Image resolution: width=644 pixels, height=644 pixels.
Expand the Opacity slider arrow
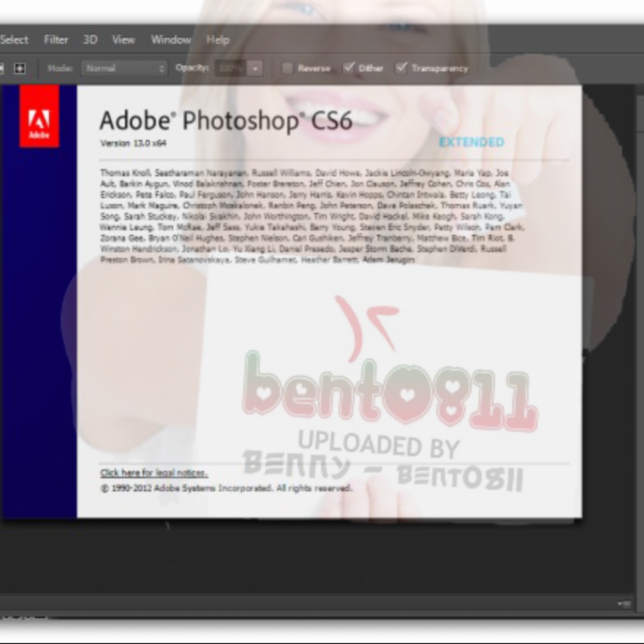[255, 69]
